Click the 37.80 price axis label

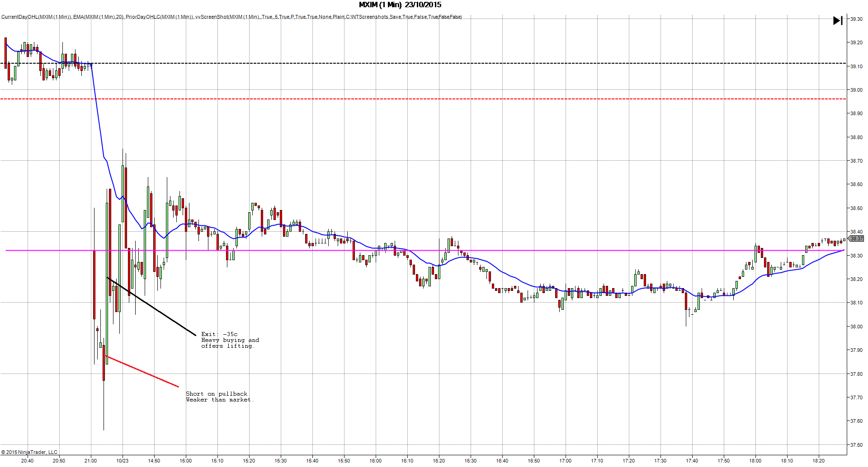[856, 374]
